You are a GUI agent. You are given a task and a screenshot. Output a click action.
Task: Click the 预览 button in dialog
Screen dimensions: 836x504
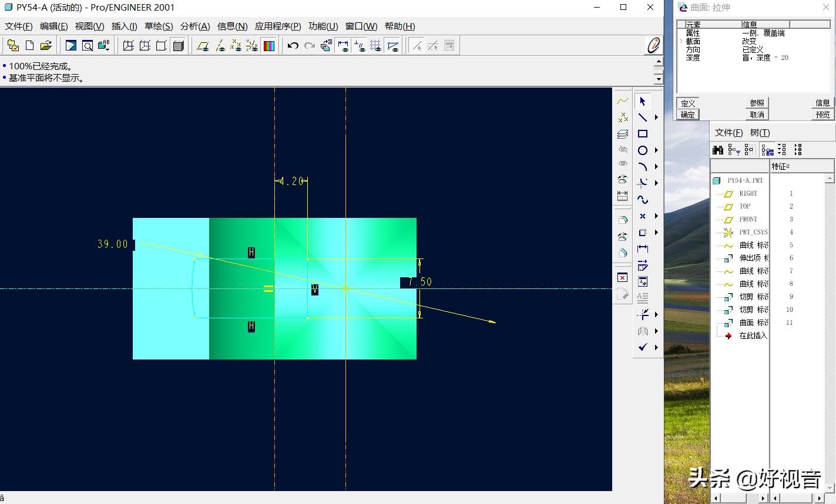pyautogui.click(x=822, y=115)
